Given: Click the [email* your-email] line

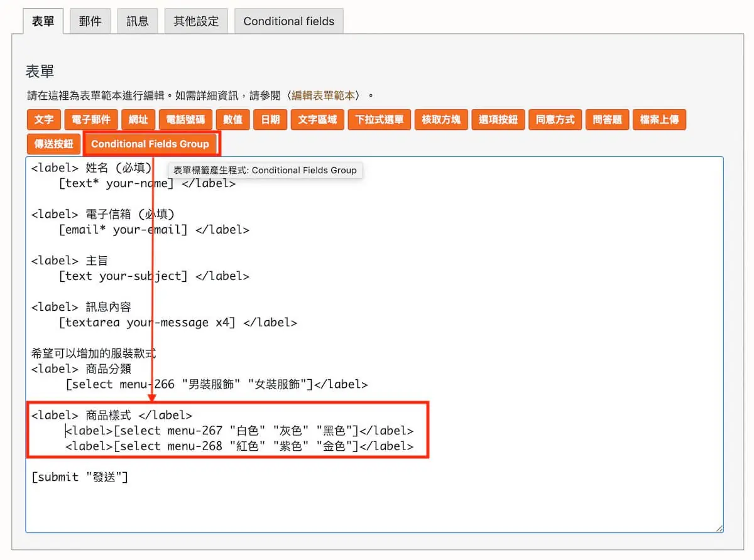Looking at the screenshot, I should click(154, 230).
